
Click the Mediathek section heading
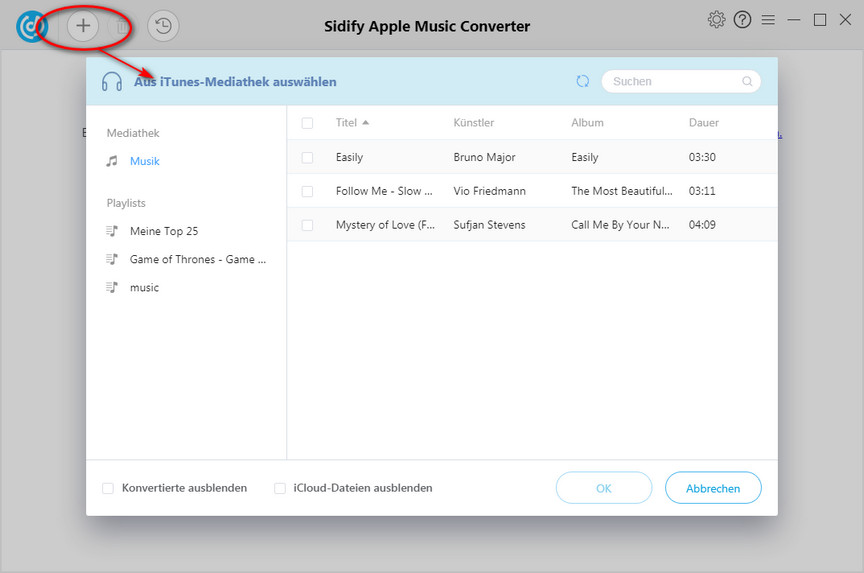133,133
